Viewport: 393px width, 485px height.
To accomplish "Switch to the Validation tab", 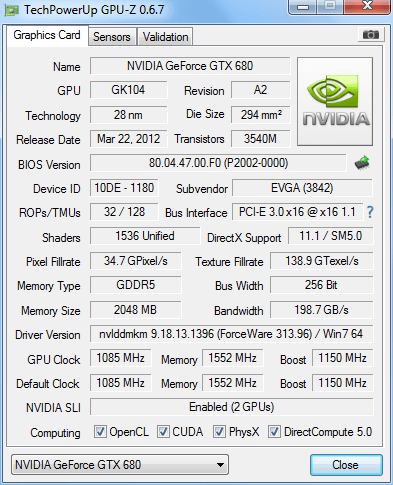I will pyautogui.click(x=165, y=37).
